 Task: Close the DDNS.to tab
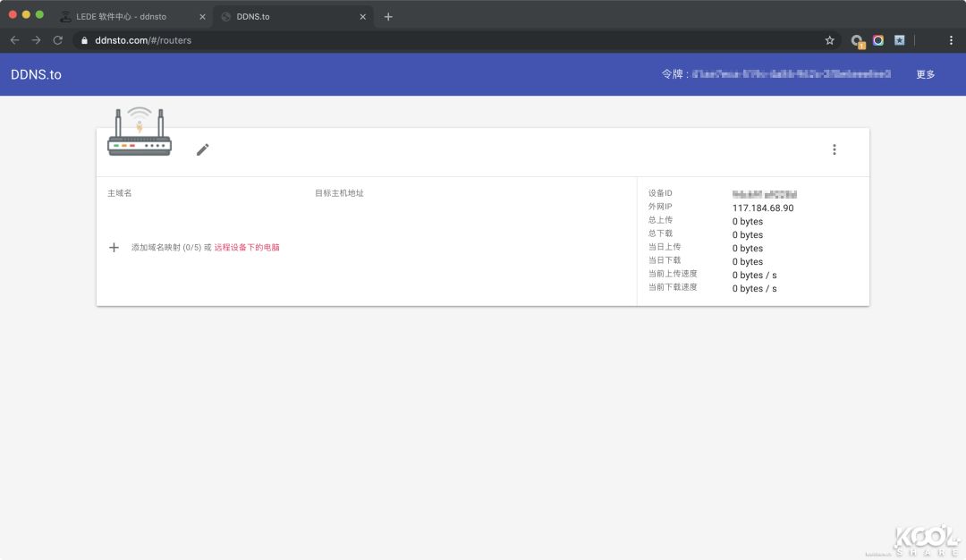[x=362, y=16]
